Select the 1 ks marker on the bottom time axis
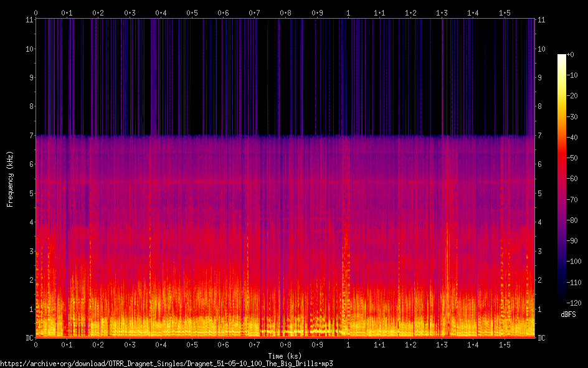 coord(348,344)
